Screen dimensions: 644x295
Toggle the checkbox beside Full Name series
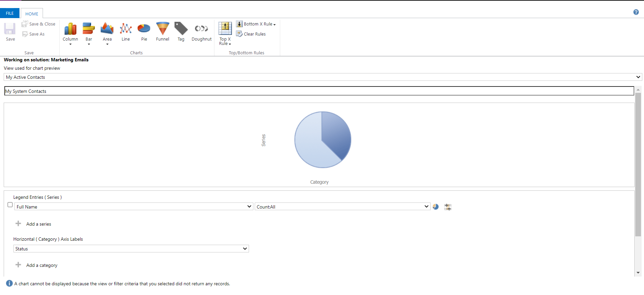pos(10,205)
